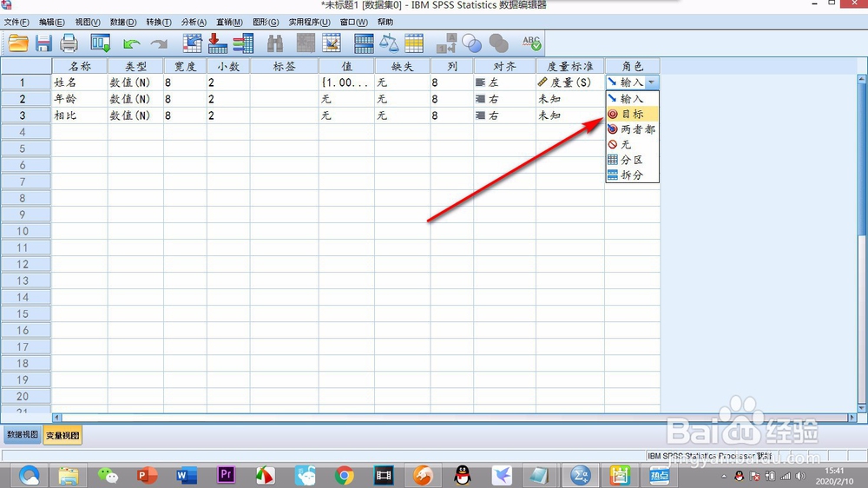
Task: Click the Go to variable icon
Action: pos(217,43)
